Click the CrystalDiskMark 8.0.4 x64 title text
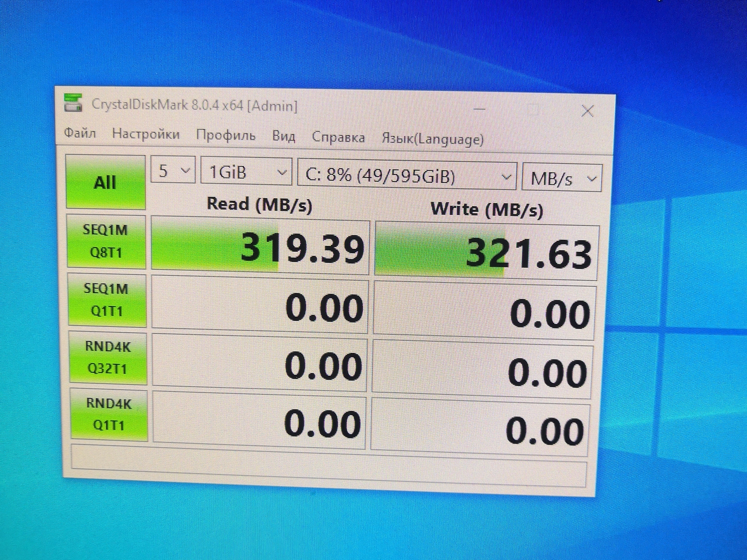The width and height of the screenshot is (747, 560). click(x=194, y=105)
